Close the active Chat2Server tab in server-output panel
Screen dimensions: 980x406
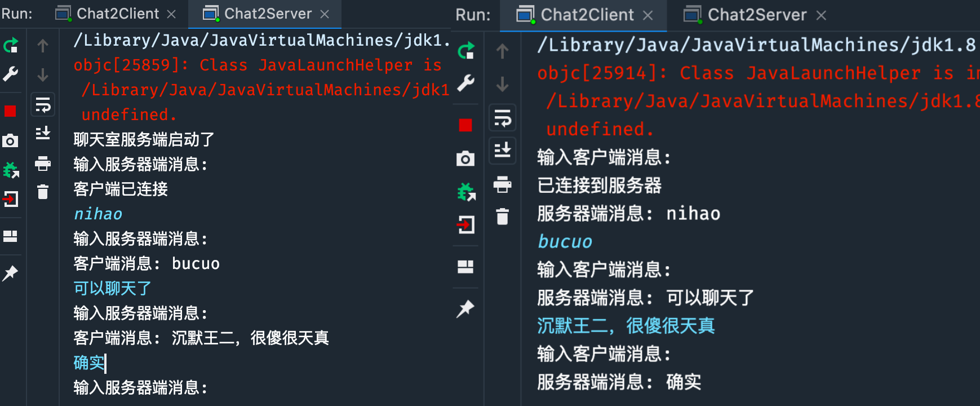pyautogui.click(x=325, y=14)
